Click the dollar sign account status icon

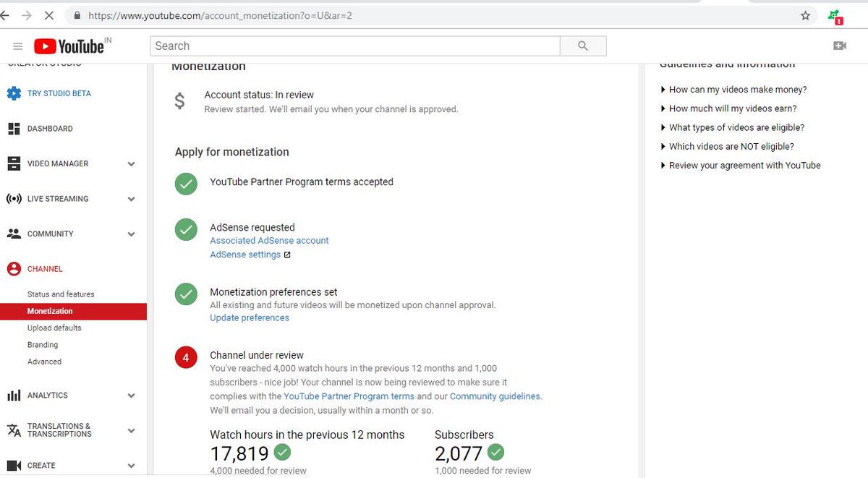(180, 101)
